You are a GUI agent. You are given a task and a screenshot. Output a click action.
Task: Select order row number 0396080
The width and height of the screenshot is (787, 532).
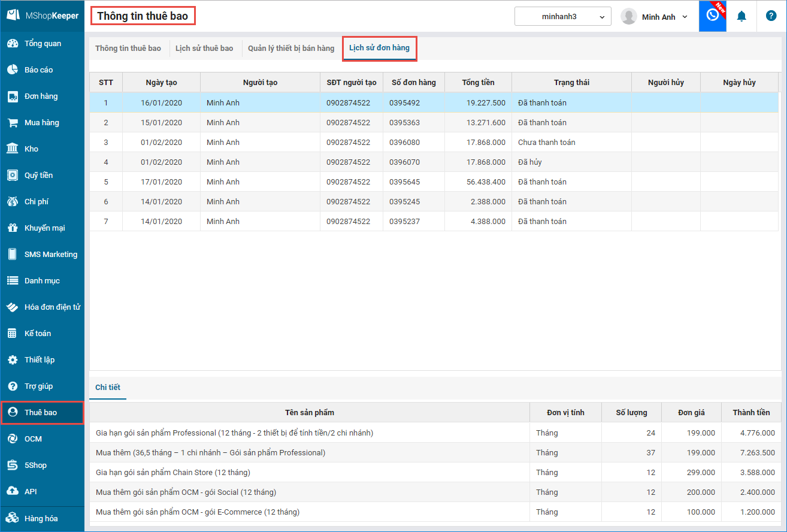point(405,143)
